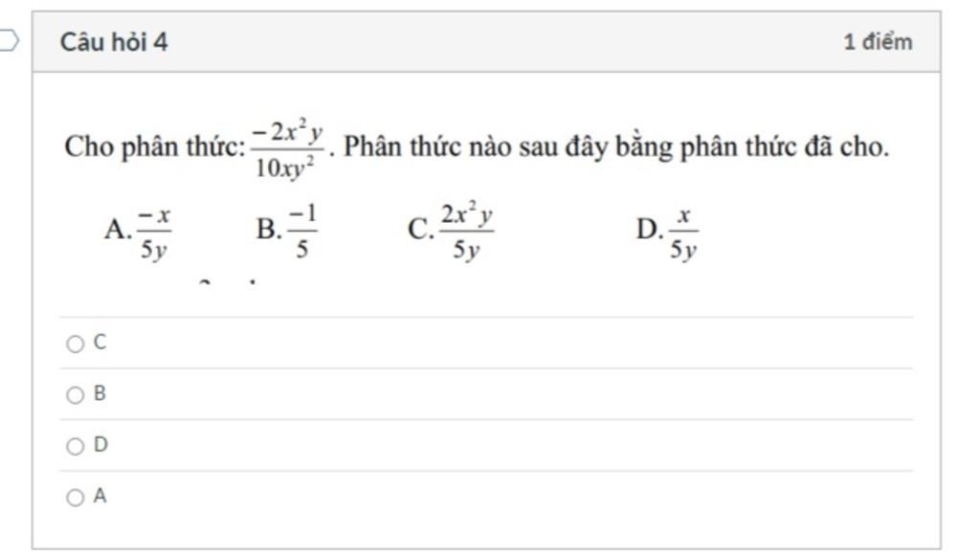Click fraction option B, -1 over 5
The height and width of the screenshot is (554, 980).
[302, 232]
